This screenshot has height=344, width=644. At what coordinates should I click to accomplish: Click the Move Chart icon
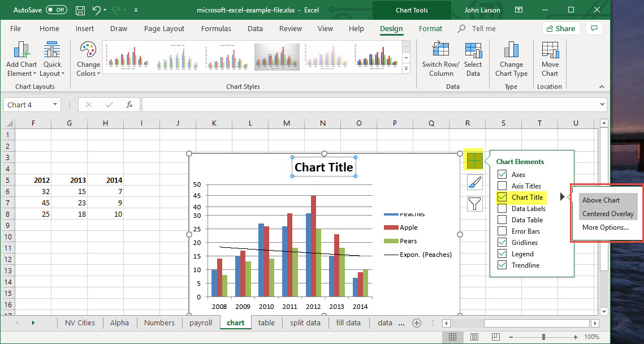click(550, 50)
